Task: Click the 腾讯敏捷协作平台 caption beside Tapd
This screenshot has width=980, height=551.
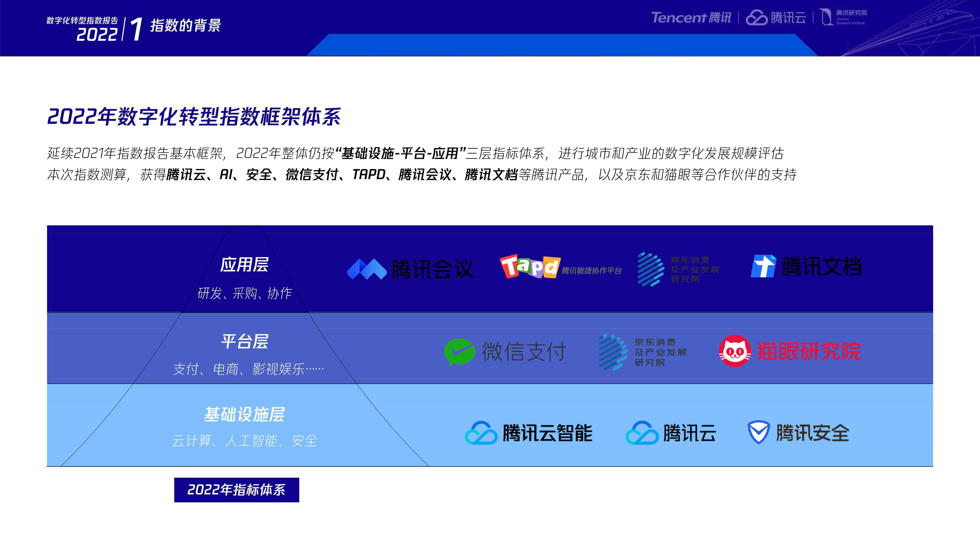Action: point(592,270)
